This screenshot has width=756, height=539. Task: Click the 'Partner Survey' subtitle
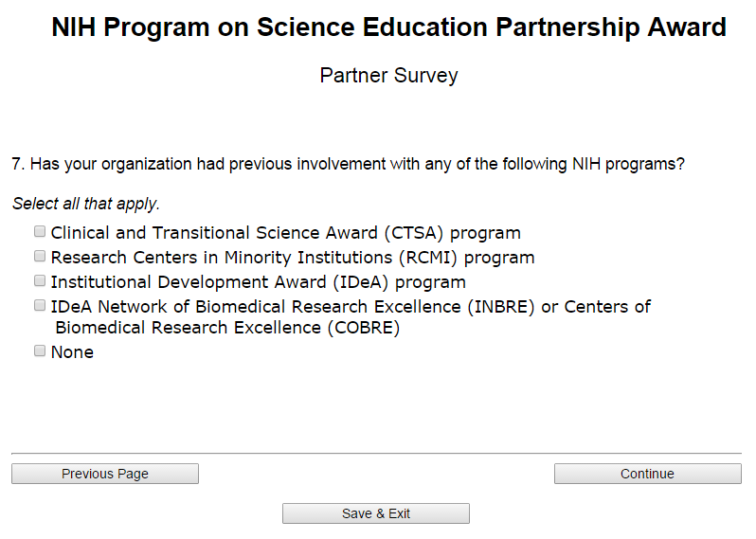coord(388,76)
